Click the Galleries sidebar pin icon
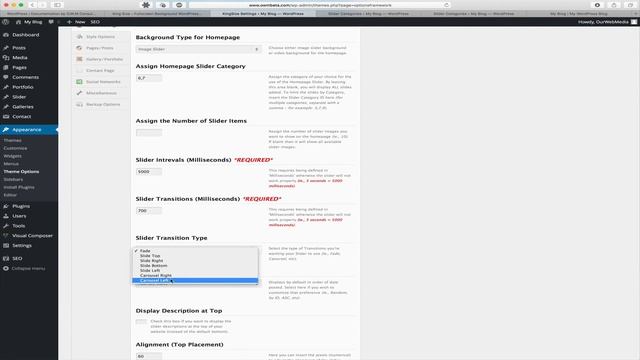Image resolution: width=640 pixels, height=360 pixels. click(x=6, y=107)
